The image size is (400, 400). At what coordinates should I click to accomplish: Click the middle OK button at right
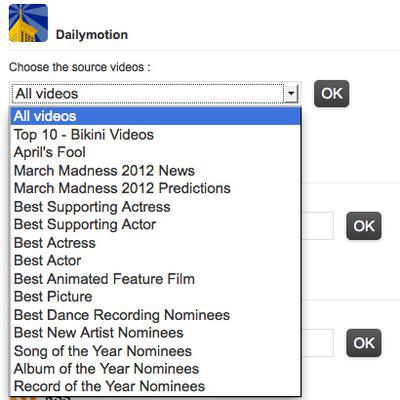click(x=364, y=226)
